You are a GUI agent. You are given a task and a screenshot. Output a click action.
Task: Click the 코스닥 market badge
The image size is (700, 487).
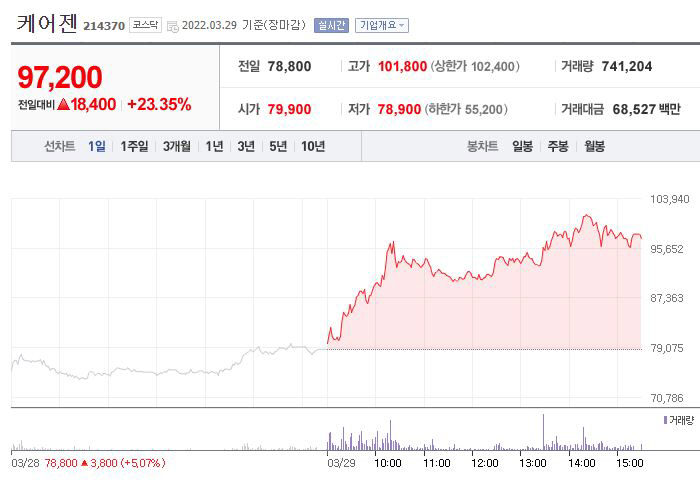147,25
